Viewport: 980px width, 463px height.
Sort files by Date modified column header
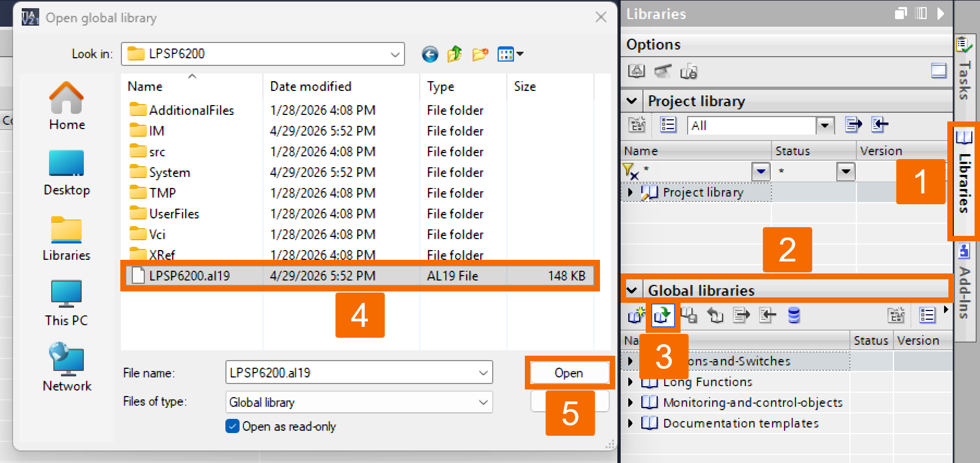coord(341,86)
